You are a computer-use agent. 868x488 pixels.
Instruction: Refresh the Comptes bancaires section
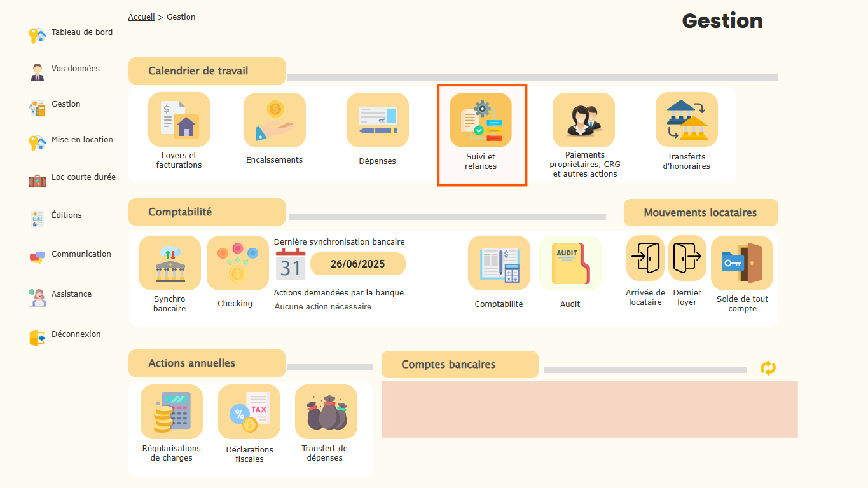[768, 368]
